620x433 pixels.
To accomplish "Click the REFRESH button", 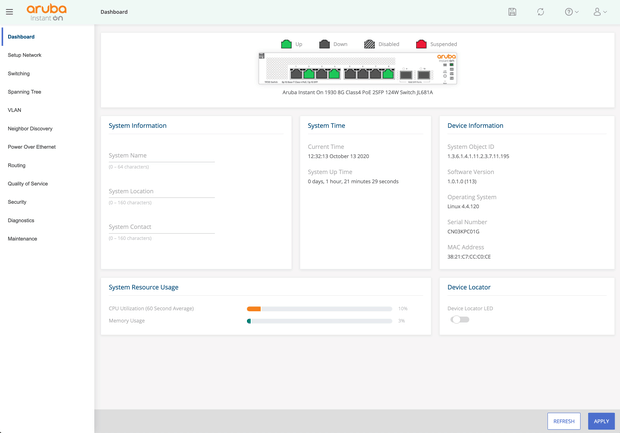I will (x=563, y=421).
